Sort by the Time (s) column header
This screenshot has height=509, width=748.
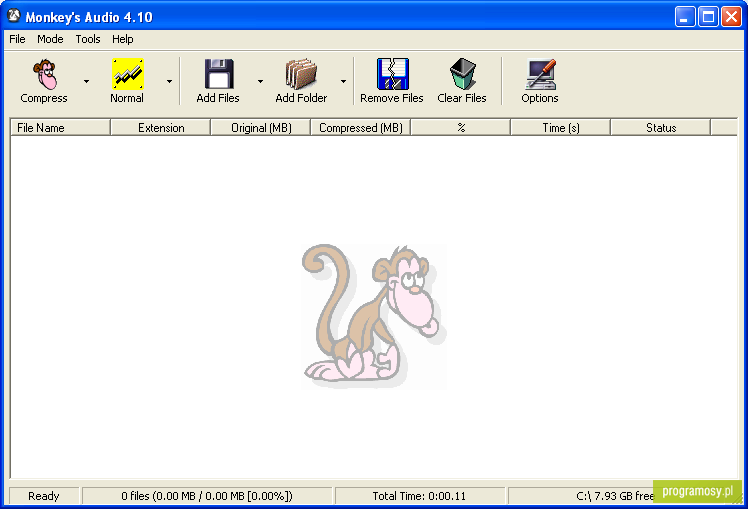tap(561, 128)
